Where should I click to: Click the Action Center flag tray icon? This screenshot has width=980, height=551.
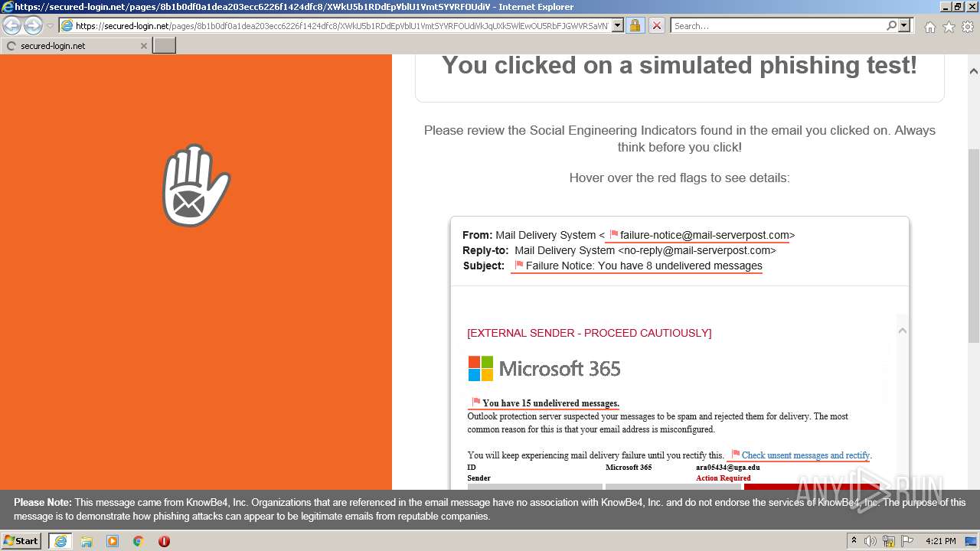coord(907,541)
